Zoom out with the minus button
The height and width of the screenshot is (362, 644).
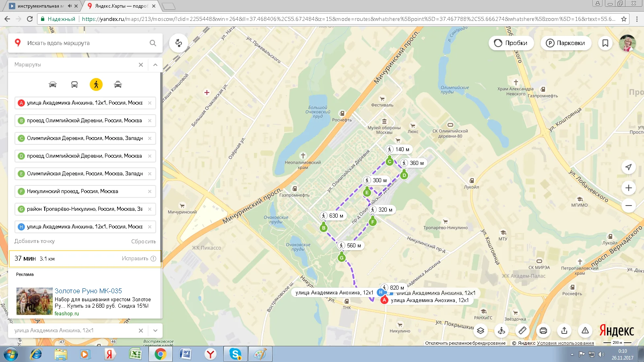click(x=629, y=206)
